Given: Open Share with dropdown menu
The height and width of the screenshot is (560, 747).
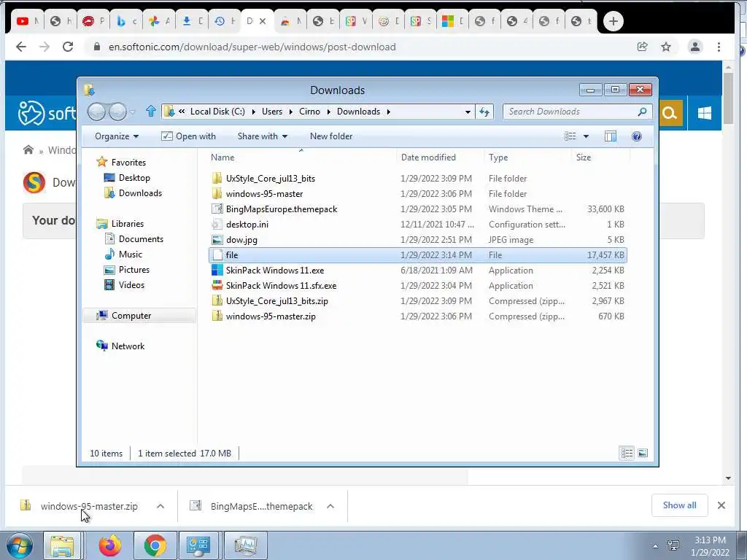Looking at the screenshot, I should tap(263, 136).
